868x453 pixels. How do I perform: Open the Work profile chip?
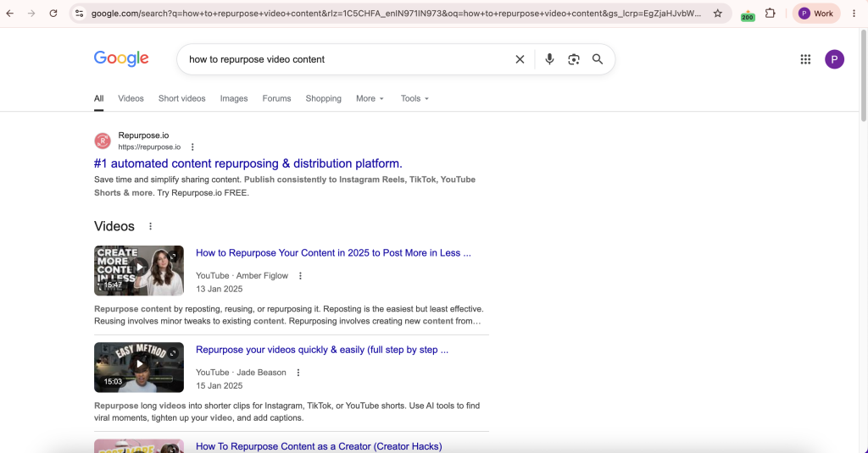pyautogui.click(x=816, y=14)
